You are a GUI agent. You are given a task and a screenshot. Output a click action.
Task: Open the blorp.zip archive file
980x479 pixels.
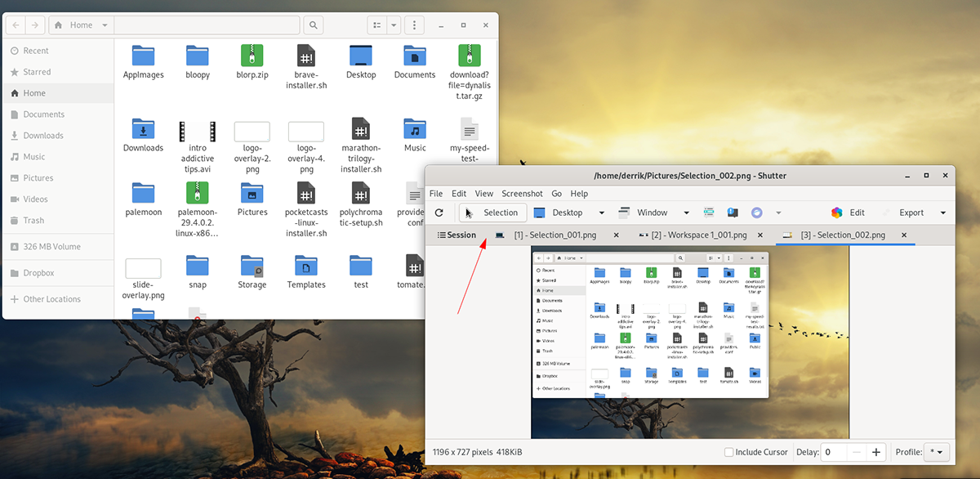[x=252, y=60]
